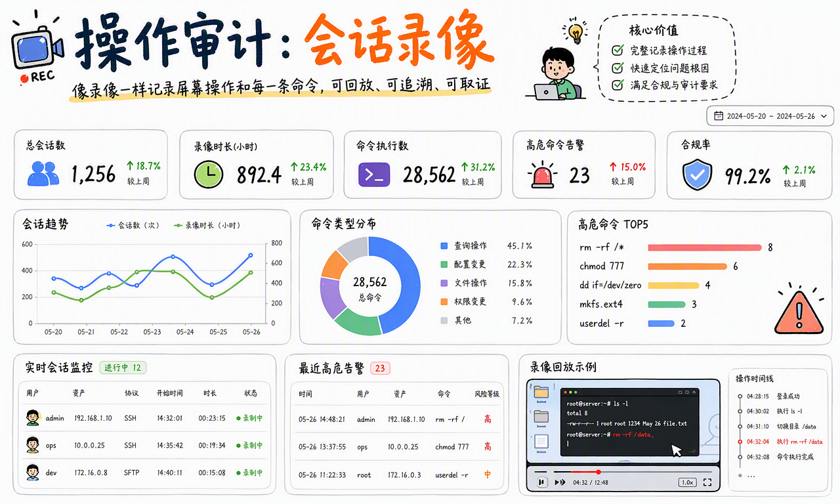Enter fullscreen for the recording player
Viewport: 840px width, 504px height.
[x=707, y=482]
